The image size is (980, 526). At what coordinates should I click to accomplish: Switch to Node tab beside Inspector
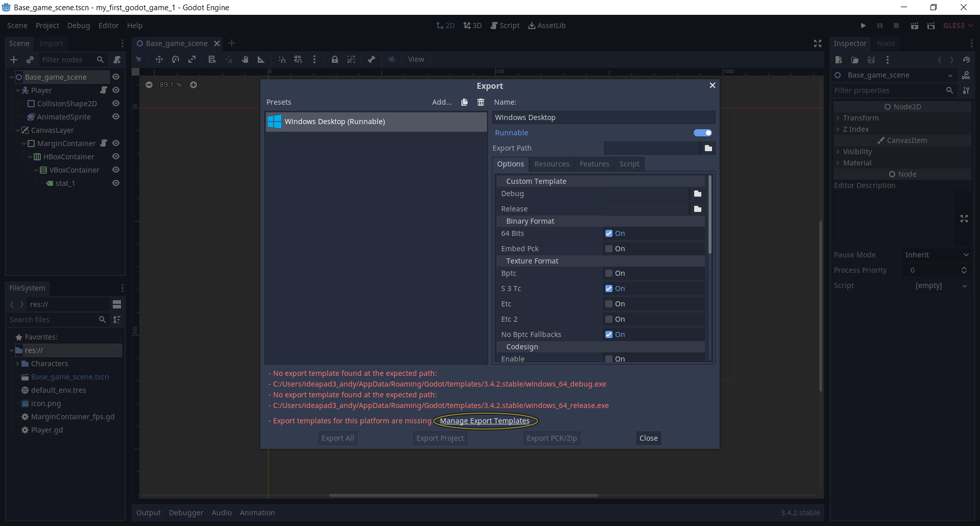(x=886, y=43)
